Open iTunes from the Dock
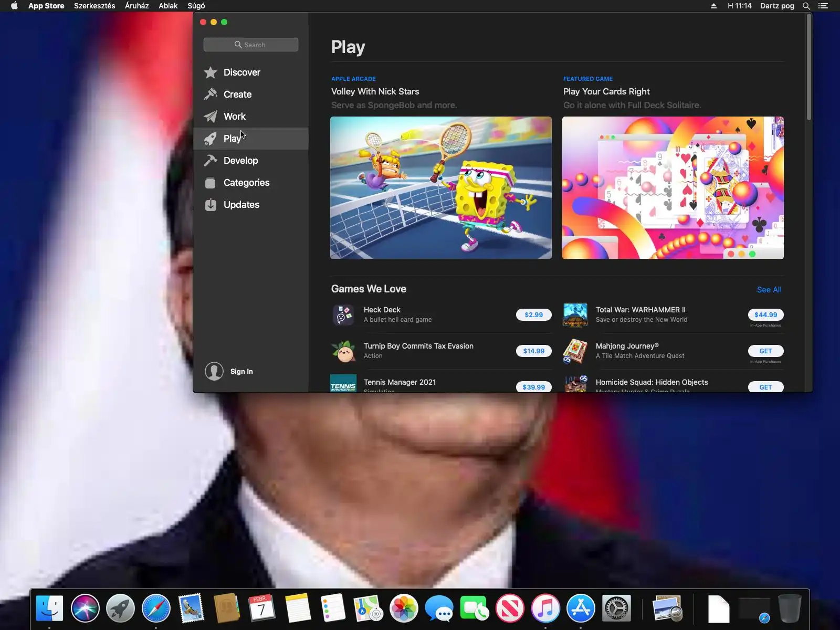 pyautogui.click(x=545, y=608)
